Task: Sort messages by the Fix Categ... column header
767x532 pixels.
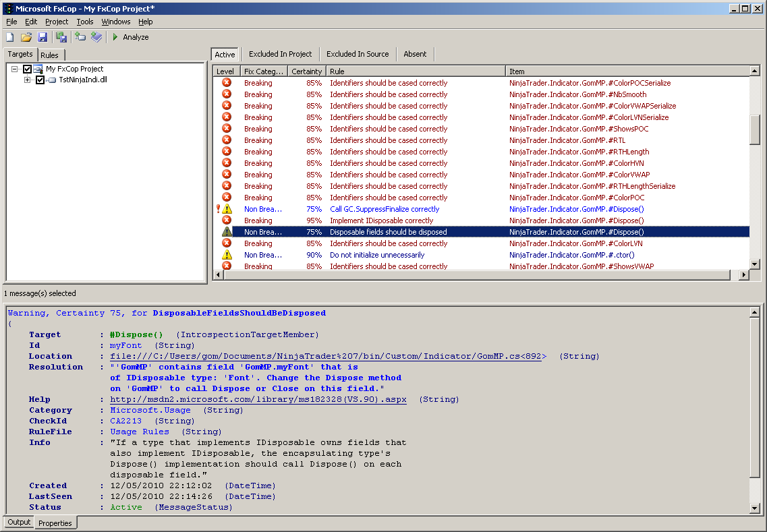Action: click(x=264, y=71)
